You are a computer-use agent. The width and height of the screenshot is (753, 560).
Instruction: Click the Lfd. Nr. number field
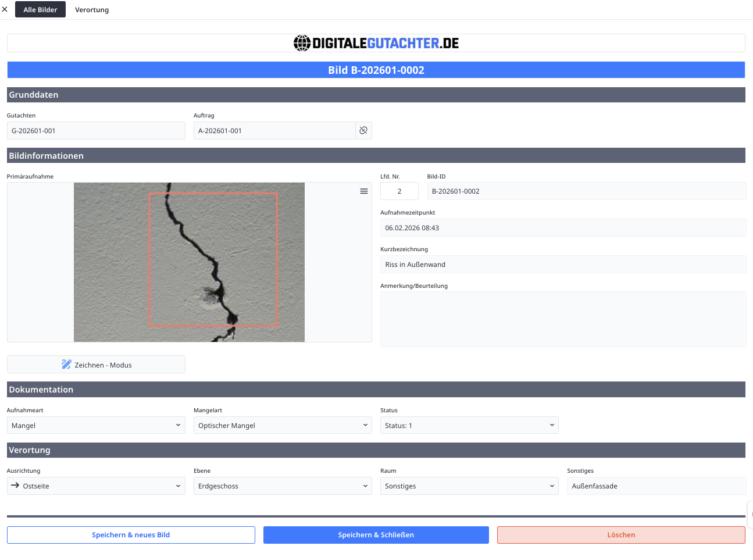coord(399,191)
